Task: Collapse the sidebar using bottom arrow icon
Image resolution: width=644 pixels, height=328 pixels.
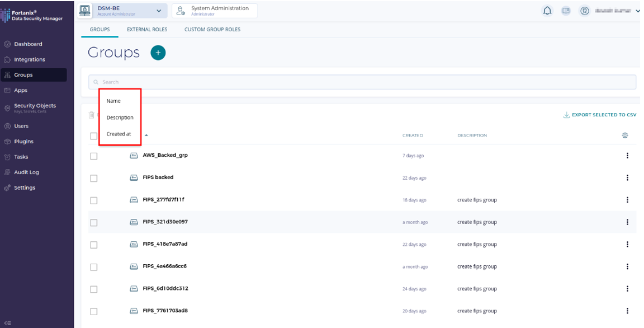Action: pyautogui.click(x=6, y=322)
